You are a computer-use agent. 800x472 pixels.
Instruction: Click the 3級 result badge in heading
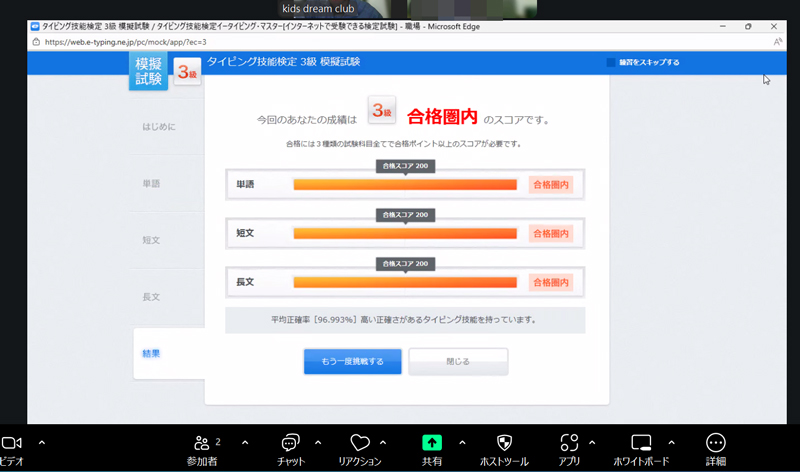[382, 110]
